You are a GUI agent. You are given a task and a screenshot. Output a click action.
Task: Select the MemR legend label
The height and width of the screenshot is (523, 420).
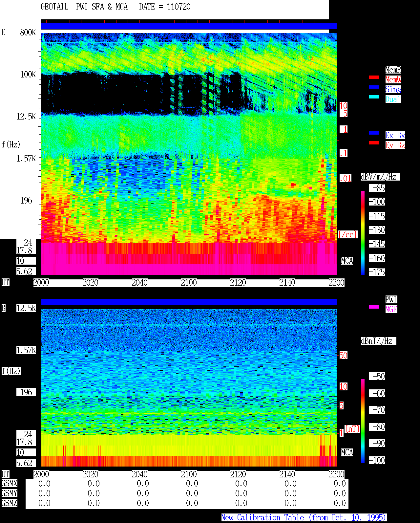point(393,70)
